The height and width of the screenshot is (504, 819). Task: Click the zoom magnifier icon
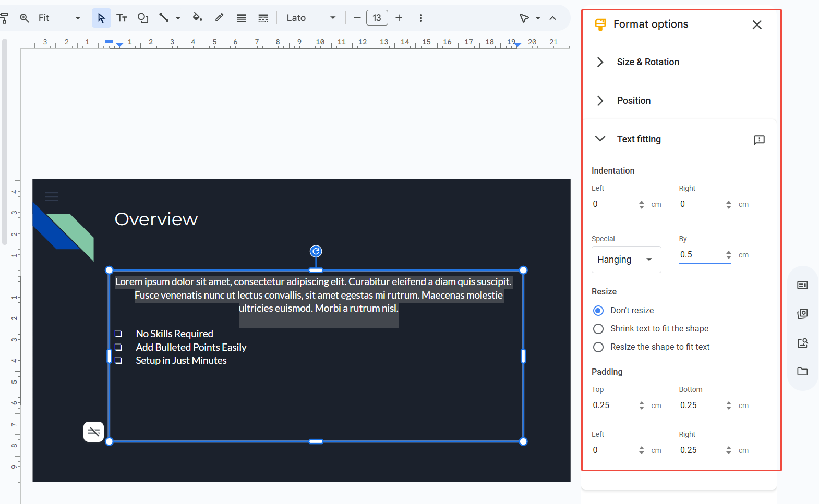25,18
